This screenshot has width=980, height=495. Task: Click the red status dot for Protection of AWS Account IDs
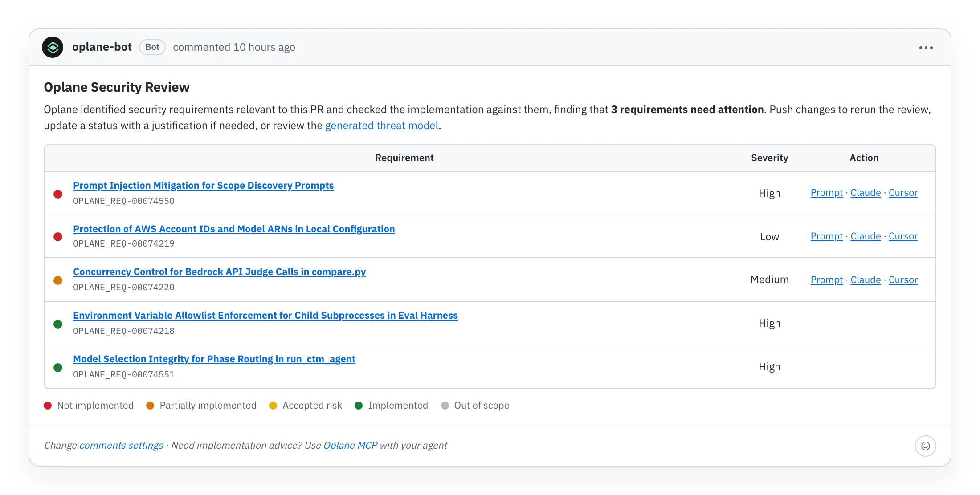click(58, 237)
